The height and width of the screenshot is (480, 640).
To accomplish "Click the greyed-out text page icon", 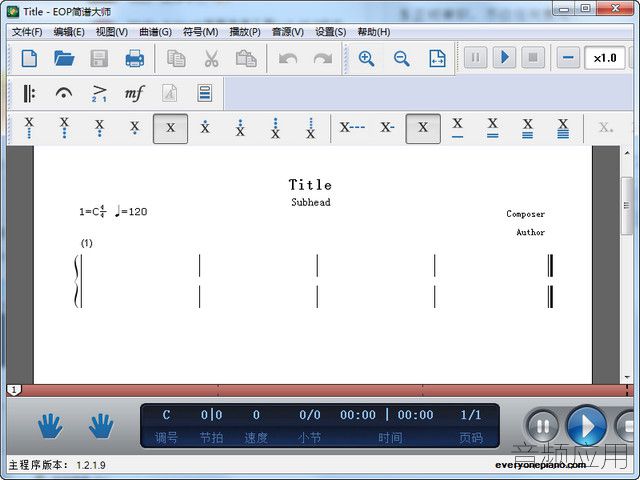I will click(x=169, y=93).
